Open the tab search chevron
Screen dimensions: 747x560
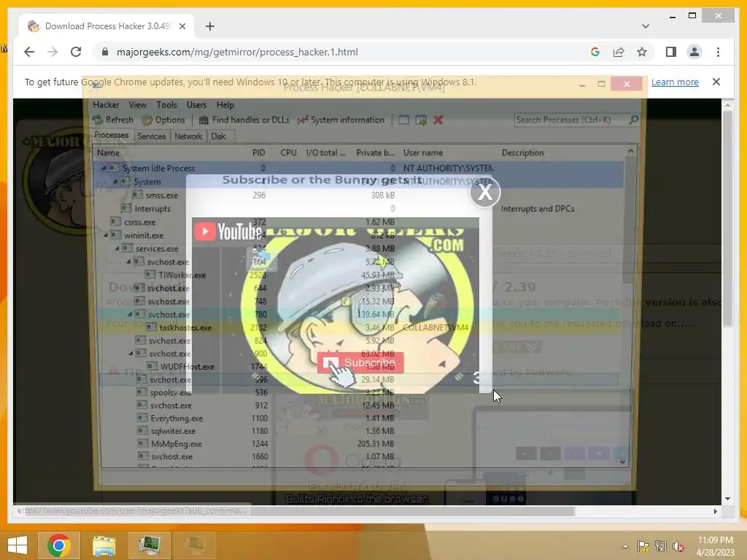click(645, 26)
